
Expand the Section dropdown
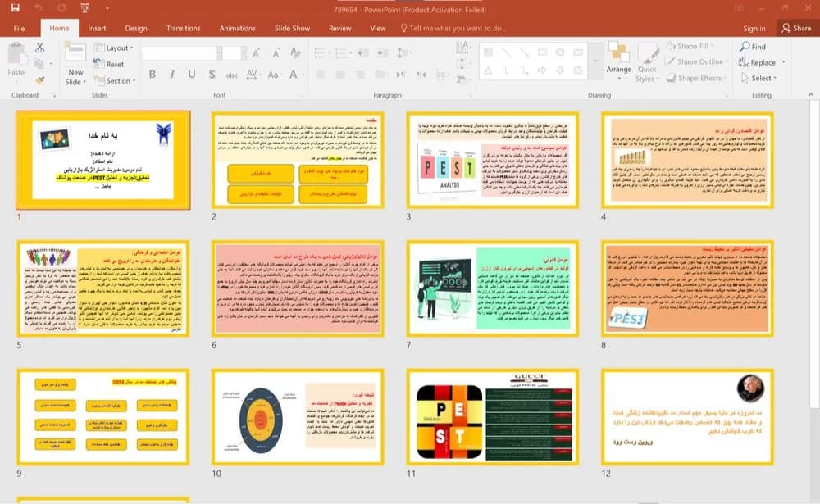(x=115, y=81)
